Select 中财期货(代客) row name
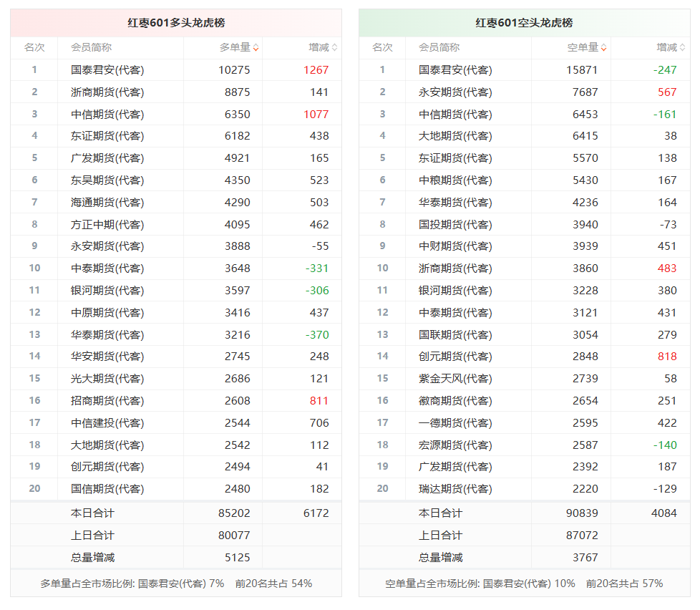Screen dimensions: 700x610 (455, 246)
